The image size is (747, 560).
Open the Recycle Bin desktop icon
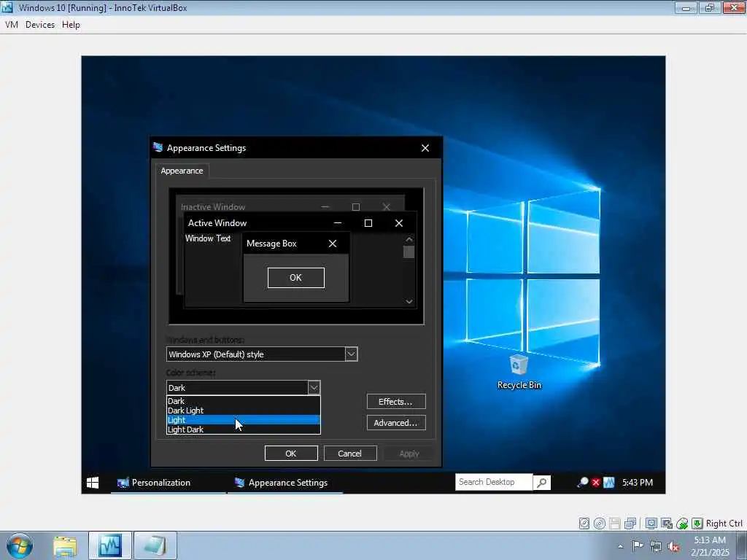(x=519, y=372)
